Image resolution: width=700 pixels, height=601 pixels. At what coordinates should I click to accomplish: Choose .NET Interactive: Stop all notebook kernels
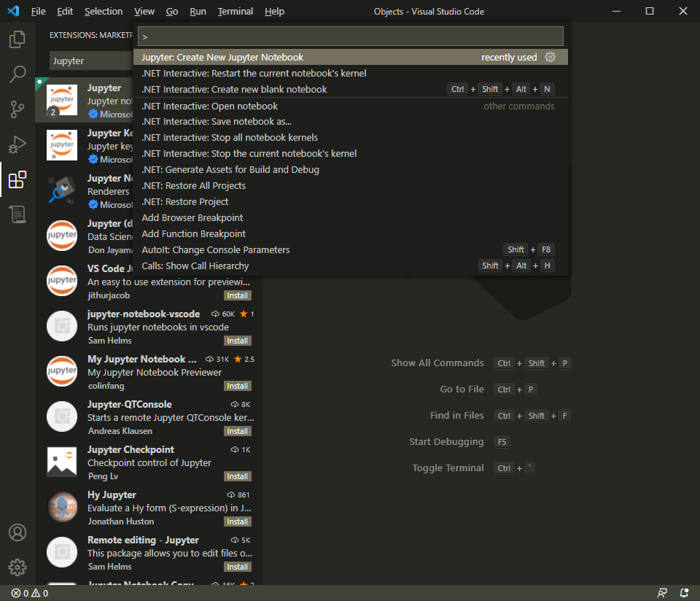[351, 138]
